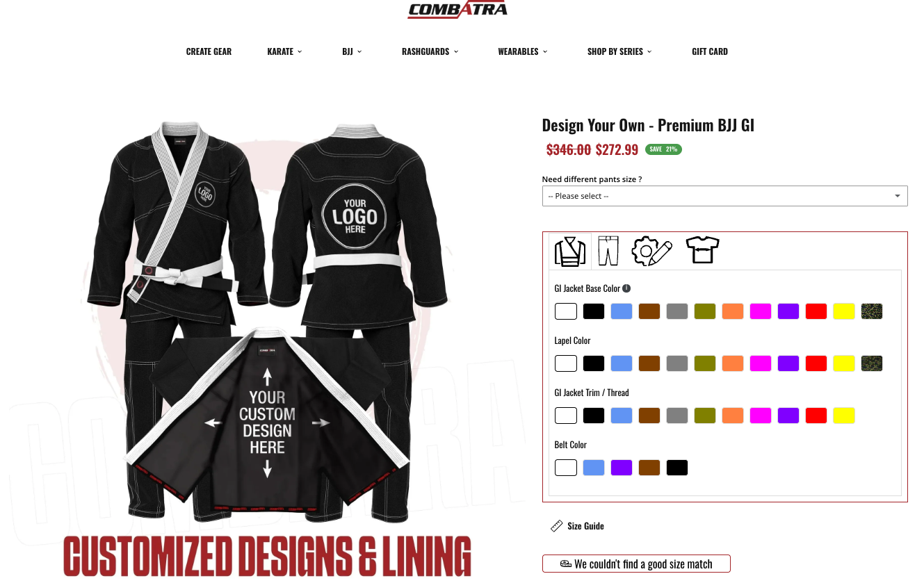This screenshot has height=583, width=924.
Task: Expand the Shop By Series menu
Action: pyautogui.click(x=620, y=51)
